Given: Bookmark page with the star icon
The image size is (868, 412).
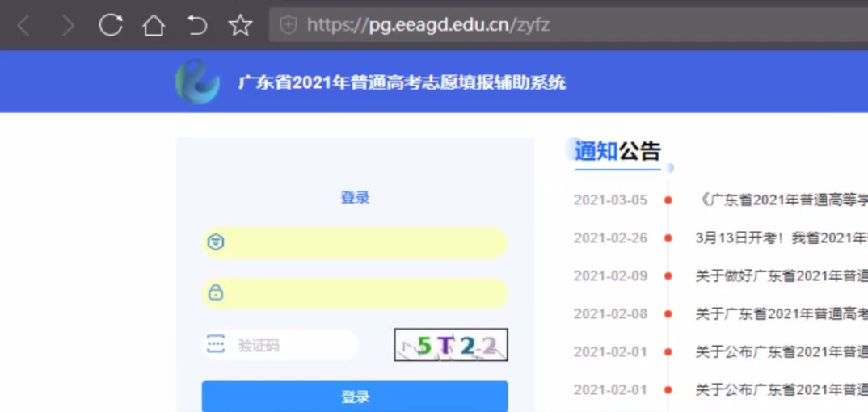Looking at the screenshot, I should pyautogui.click(x=240, y=26).
